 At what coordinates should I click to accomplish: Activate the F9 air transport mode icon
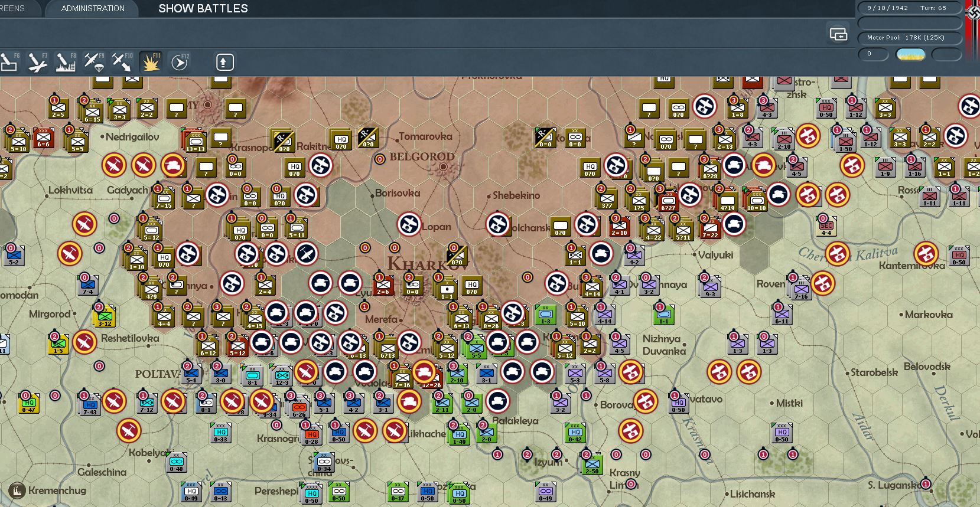pyautogui.click(x=94, y=62)
